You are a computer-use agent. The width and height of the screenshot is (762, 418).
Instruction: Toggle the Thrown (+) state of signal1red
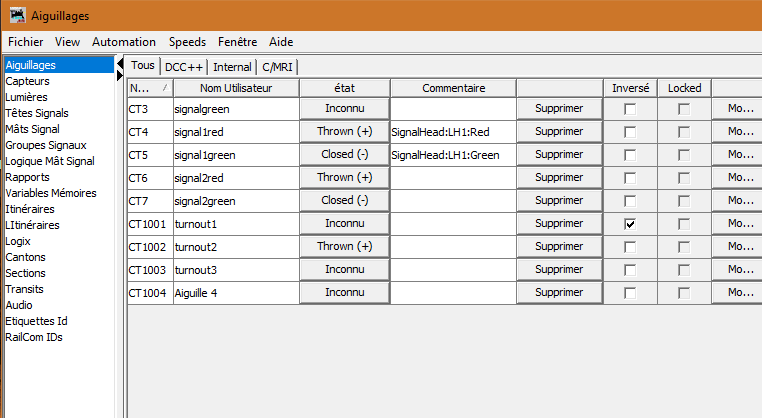point(344,132)
